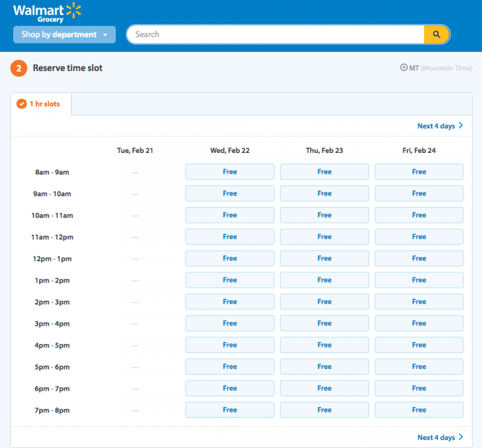Open the Shop by department dropdown

click(x=64, y=34)
